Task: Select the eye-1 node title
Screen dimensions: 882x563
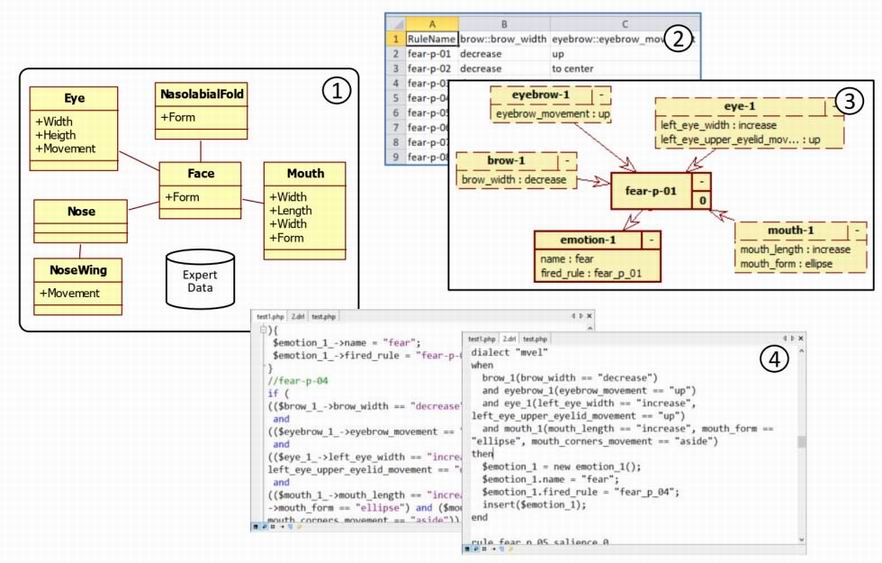Action: point(739,106)
